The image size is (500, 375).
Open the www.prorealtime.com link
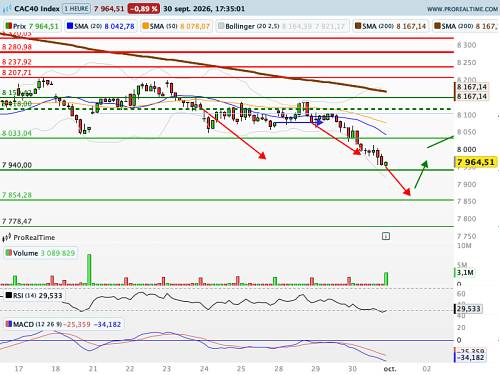coord(462,9)
